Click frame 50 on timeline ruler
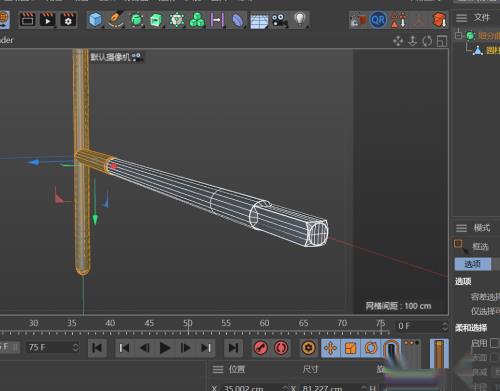Screen dimensions: 500x391 (187, 323)
